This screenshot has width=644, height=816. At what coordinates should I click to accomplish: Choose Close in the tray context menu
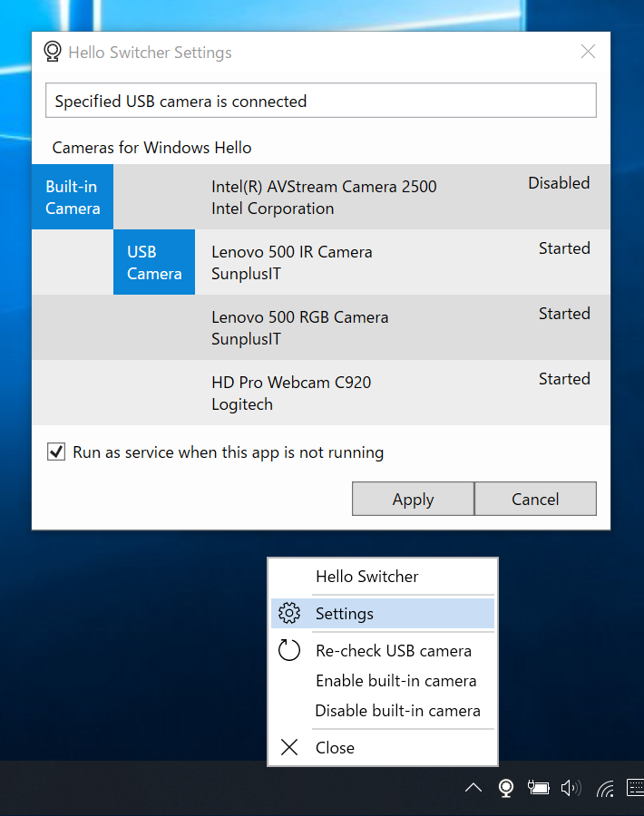point(383,747)
